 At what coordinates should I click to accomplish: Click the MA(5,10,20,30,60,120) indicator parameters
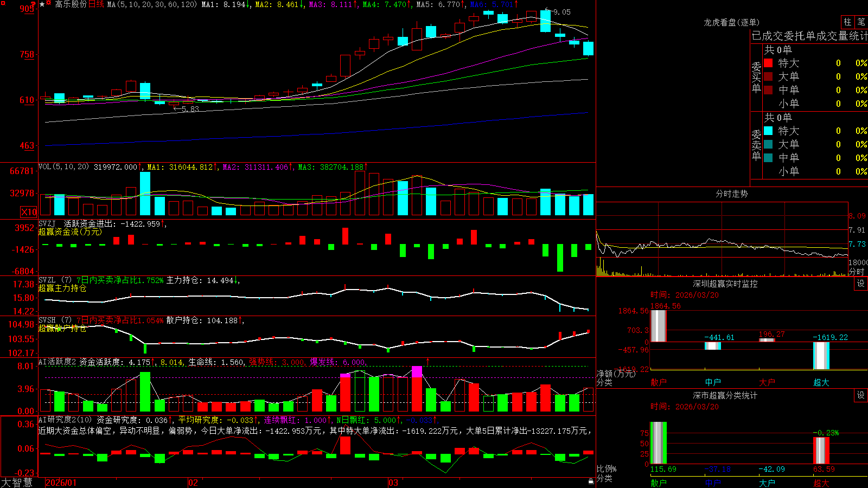coord(152,4)
